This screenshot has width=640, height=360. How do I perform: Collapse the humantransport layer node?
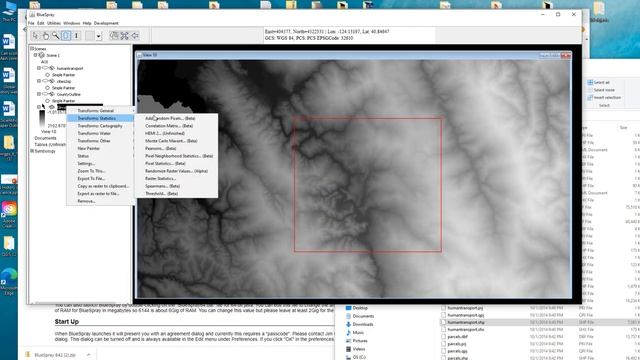[39, 68]
